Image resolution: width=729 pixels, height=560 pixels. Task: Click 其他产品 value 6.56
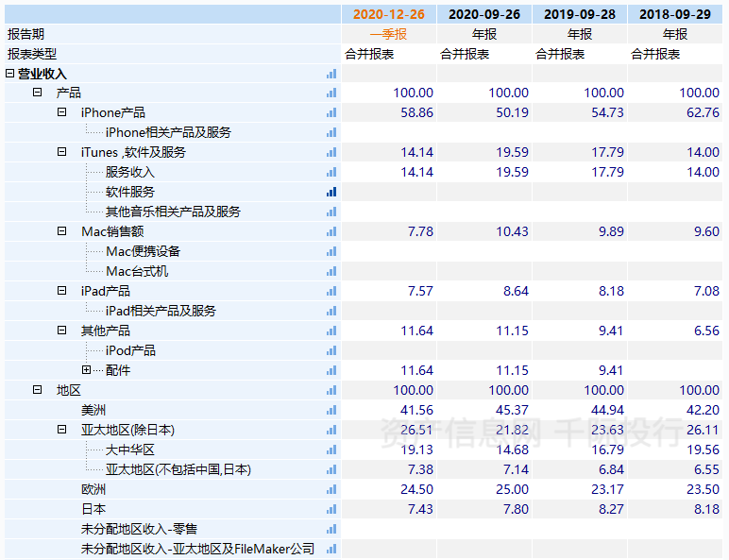[x=706, y=331]
